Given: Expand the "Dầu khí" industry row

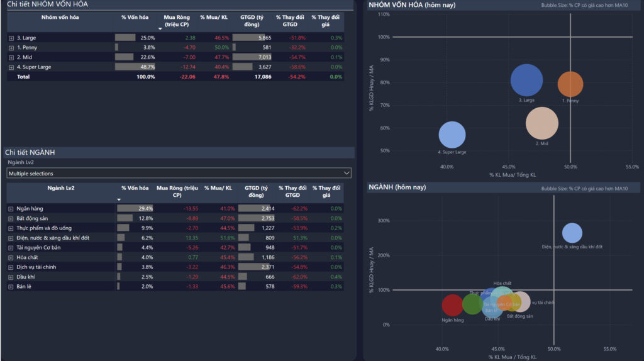Looking at the screenshot, I should pos(11,277).
